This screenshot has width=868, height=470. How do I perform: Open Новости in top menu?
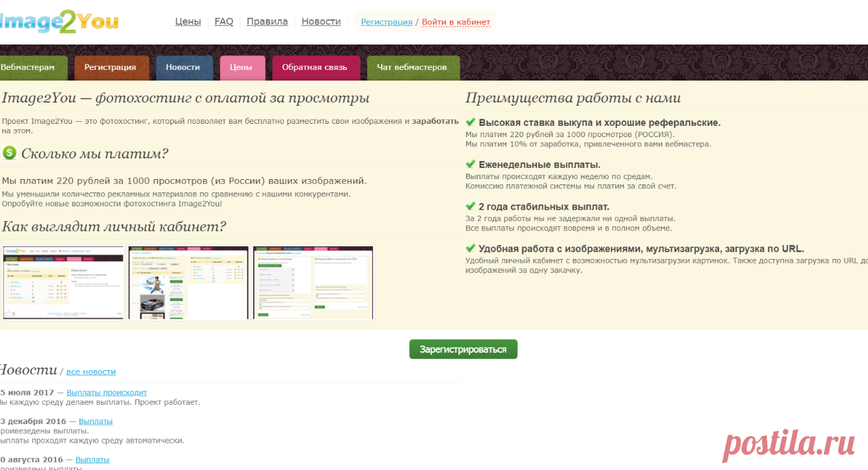pos(321,21)
